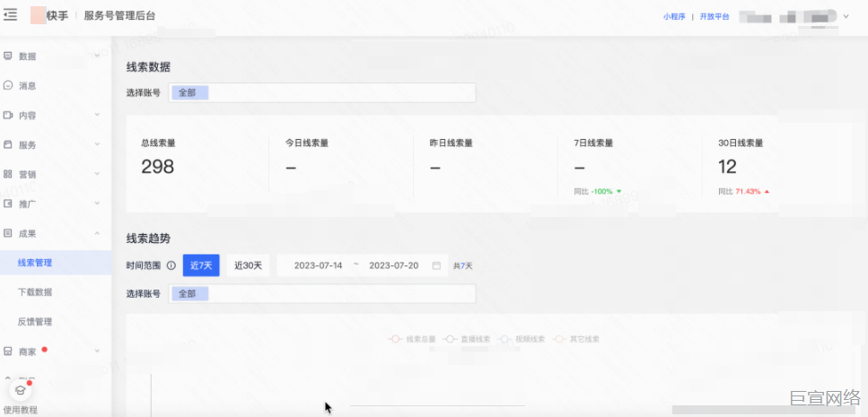Image resolution: width=868 pixels, height=417 pixels.
Task: Expand the 营销 menu chevron
Action: (97, 174)
